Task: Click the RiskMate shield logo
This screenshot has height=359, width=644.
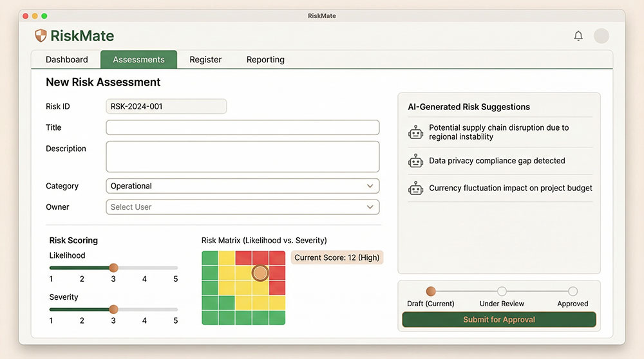Action: [41, 35]
